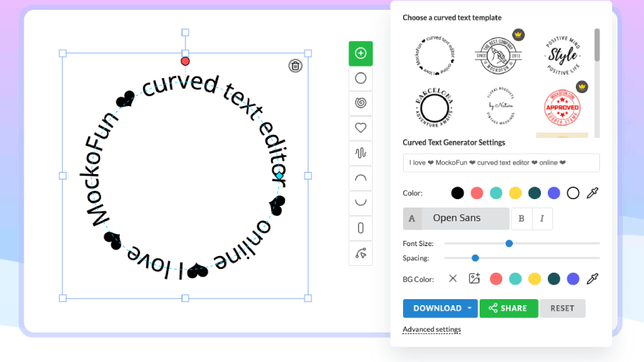Choose turquoise BG color swatch
Screen dimensions: 644x362
click(x=515, y=279)
